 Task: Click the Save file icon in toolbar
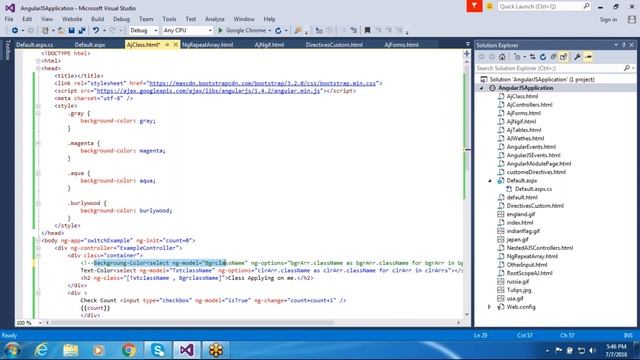click(71, 31)
